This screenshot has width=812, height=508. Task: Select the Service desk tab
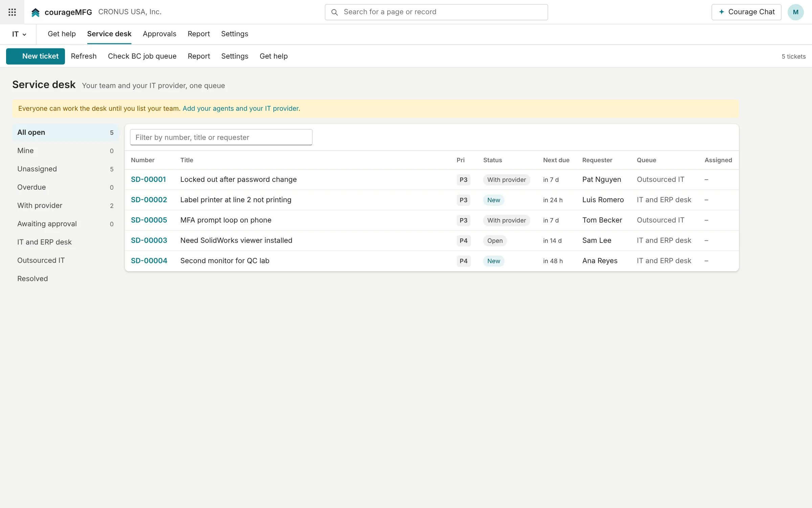[109, 34]
